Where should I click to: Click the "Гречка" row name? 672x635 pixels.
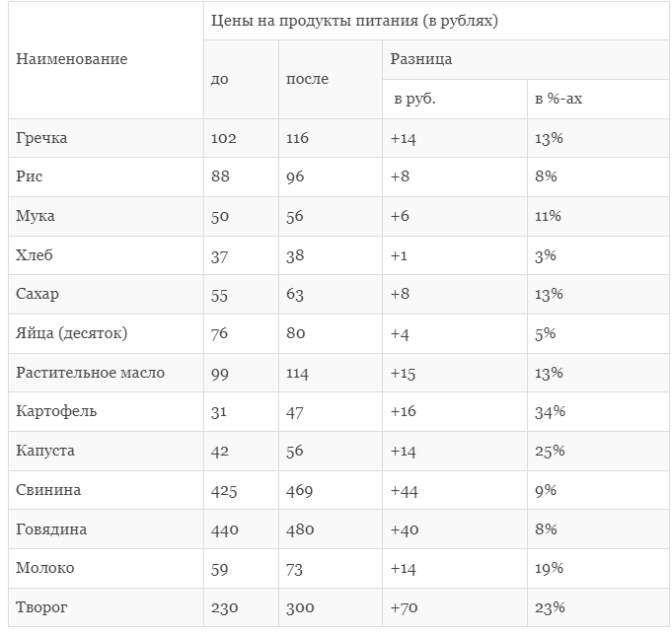42,138
